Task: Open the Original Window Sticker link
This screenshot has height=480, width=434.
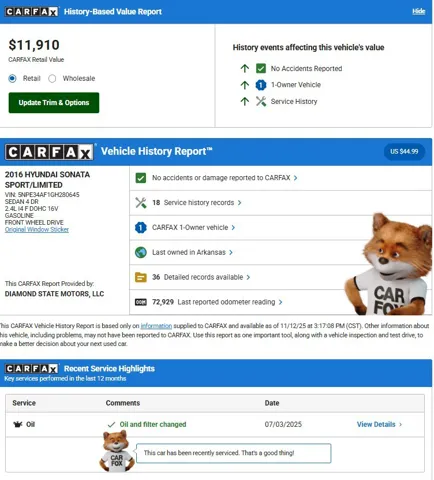Action: pos(37,229)
